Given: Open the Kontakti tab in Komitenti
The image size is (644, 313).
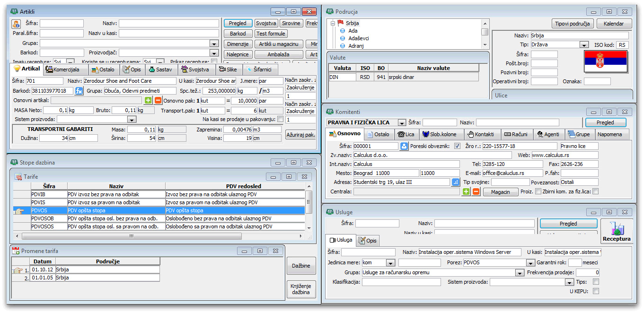Looking at the screenshot, I should [482, 134].
